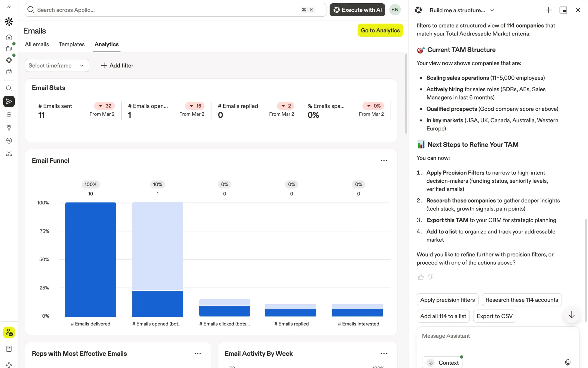This screenshot has height=368, width=588.
Task: Click the Add filter button
Action: [117, 65]
